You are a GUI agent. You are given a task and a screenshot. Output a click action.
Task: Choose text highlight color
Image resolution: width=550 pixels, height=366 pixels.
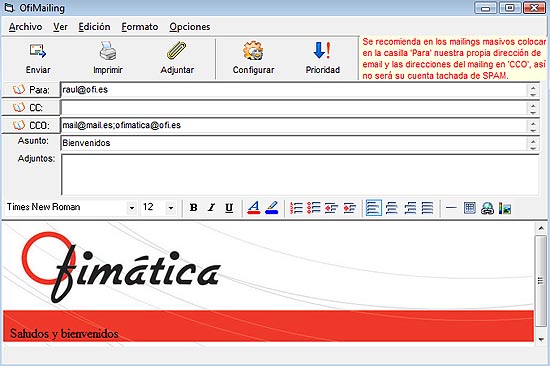(x=272, y=207)
